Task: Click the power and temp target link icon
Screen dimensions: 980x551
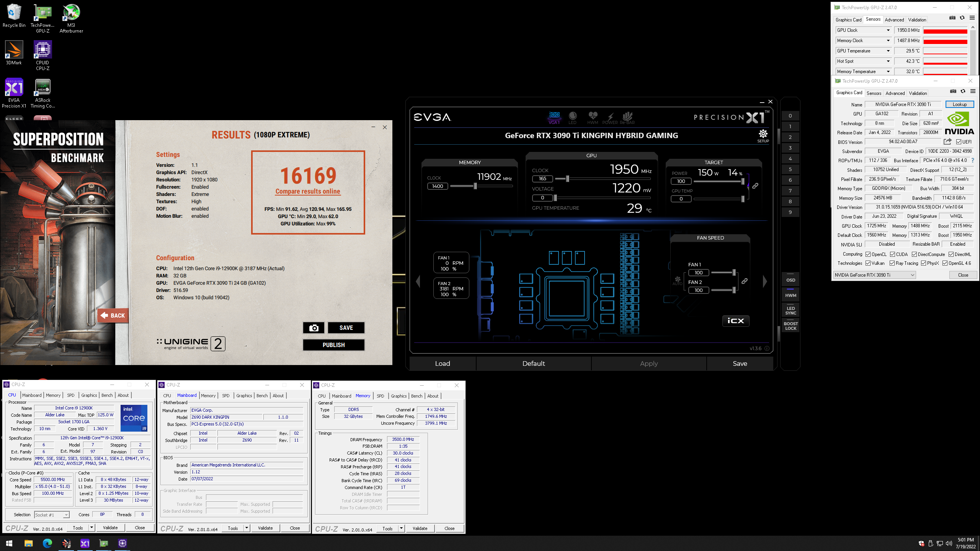Action: coord(755,186)
